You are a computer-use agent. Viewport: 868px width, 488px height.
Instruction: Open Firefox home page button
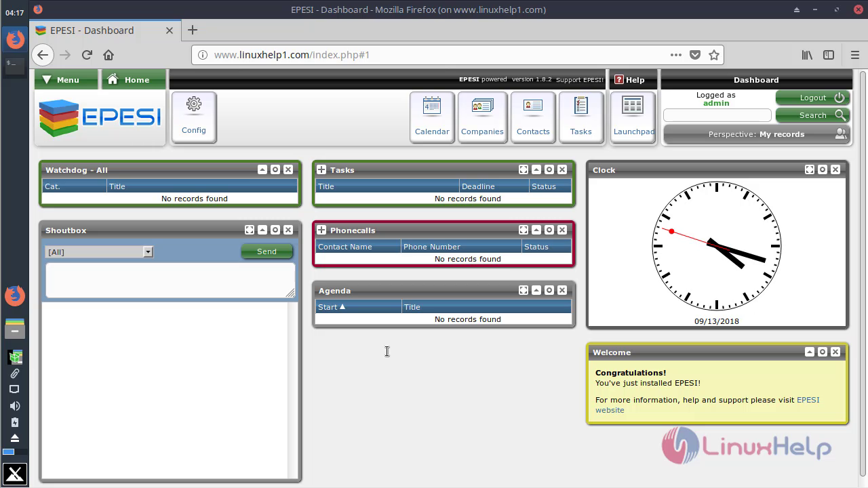[x=108, y=55]
